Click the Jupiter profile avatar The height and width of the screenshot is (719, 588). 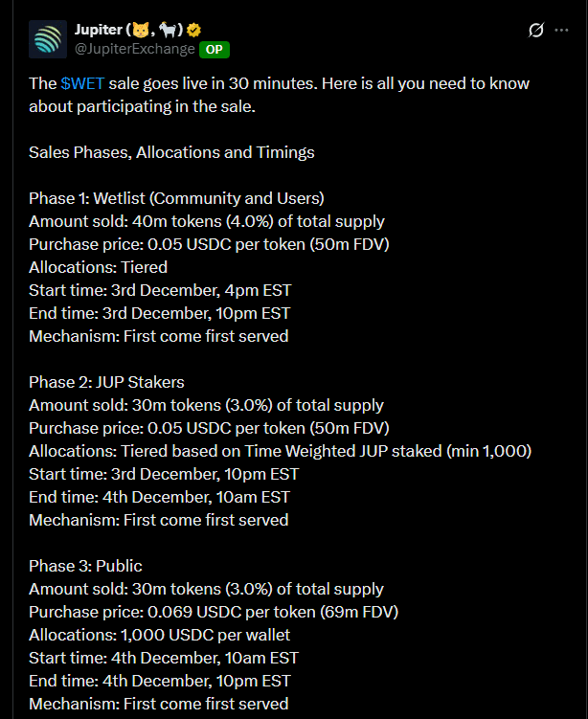49,38
